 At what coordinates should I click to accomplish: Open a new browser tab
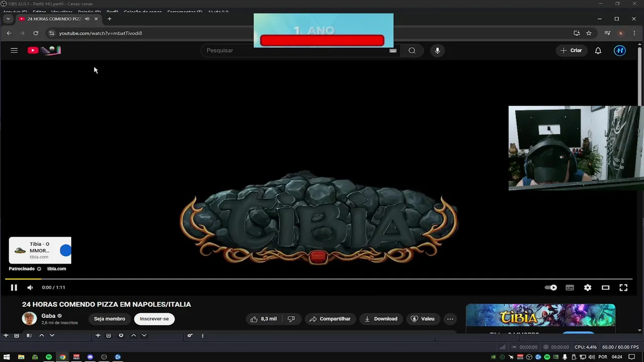click(x=109, y=19)
